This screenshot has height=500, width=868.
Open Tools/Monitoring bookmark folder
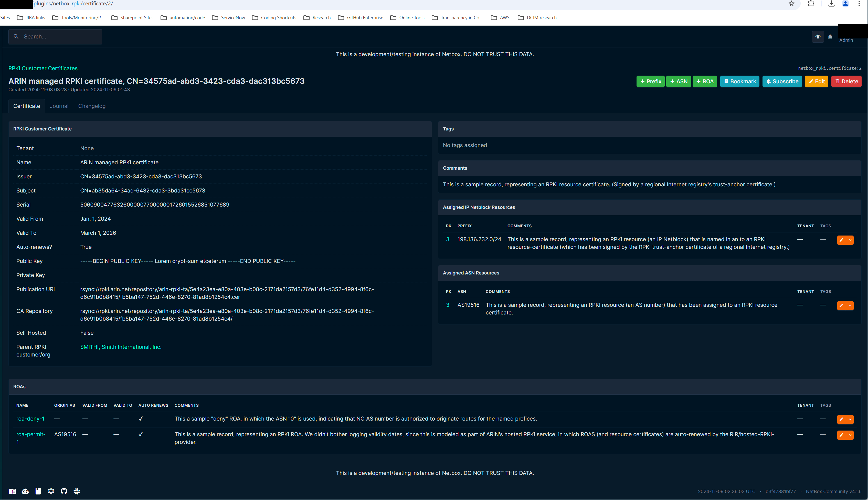pyautogui.click(x=78, y=17)
